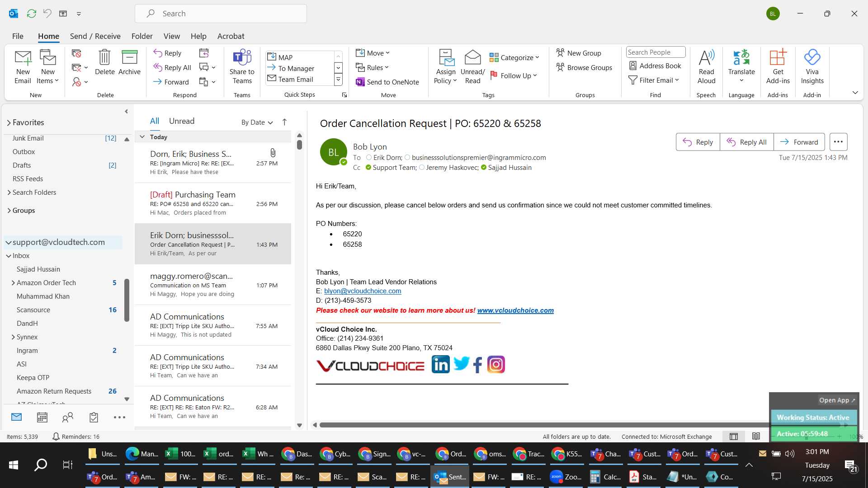Open the maggy.romero Communication on MS Team email
This screenshot has width=868, height=488.
point(213,285)
